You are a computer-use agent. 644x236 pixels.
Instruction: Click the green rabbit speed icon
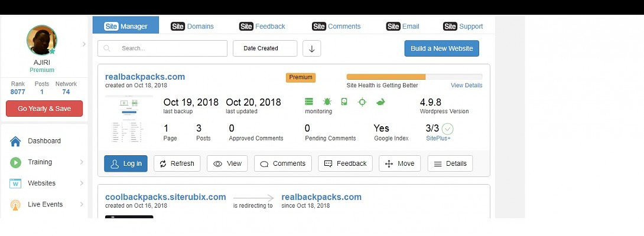[x=380, y=101]
